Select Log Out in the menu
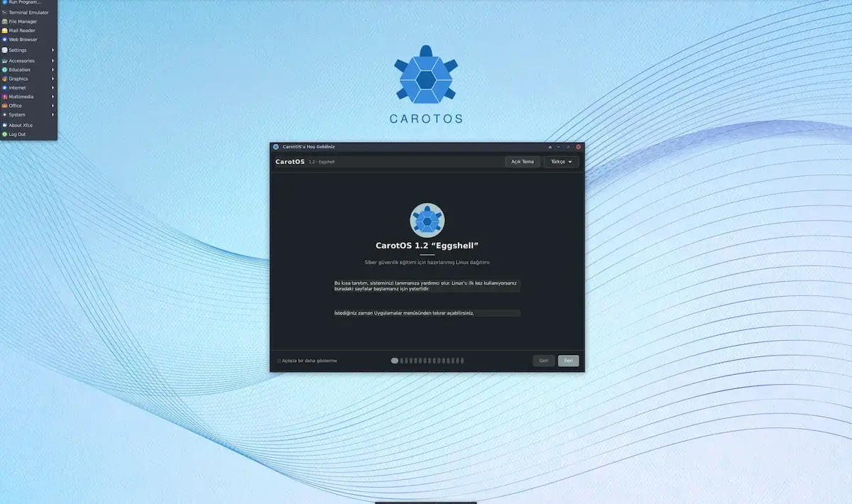The image size is (852, 504). (28, 134)
